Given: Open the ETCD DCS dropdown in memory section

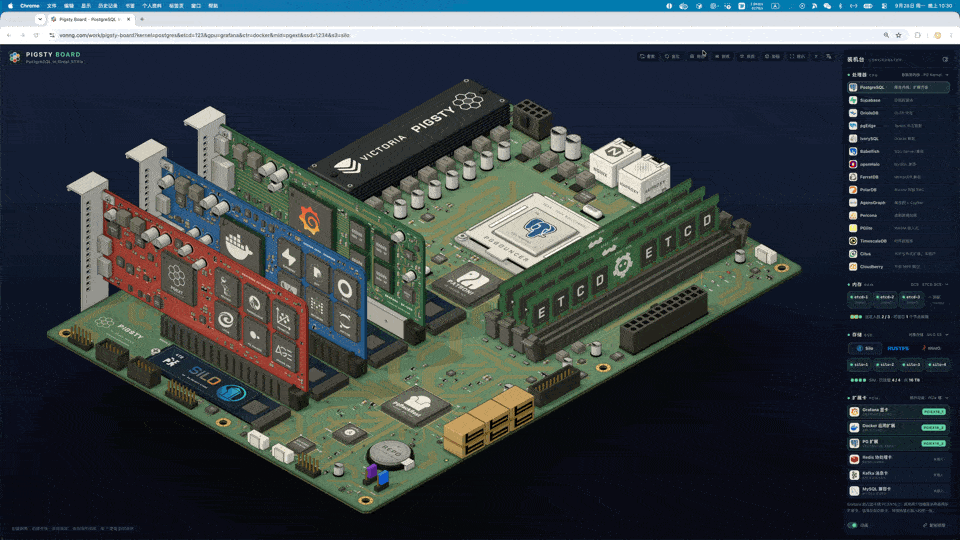Looking at the screenshot, I should 930,285.
